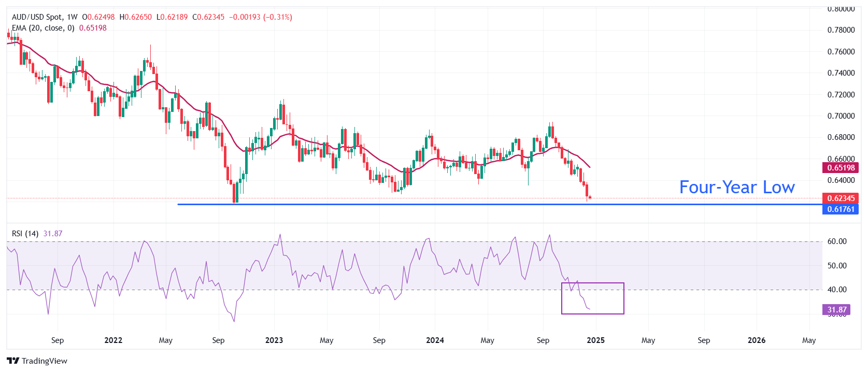This screenshot has height=372, width=868.
Task: Click the 0.70000 price axis label
Action: [x=841, y=116]
